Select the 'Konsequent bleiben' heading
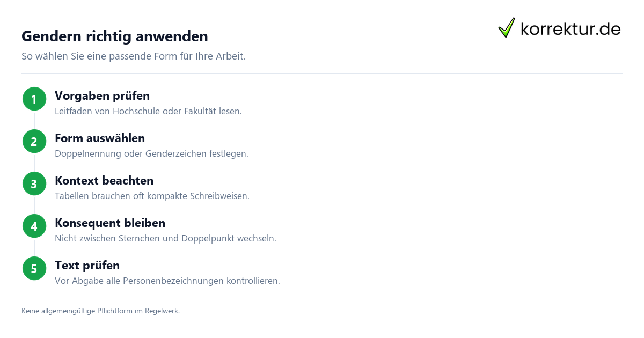644x338 pixels. point(110,223)
